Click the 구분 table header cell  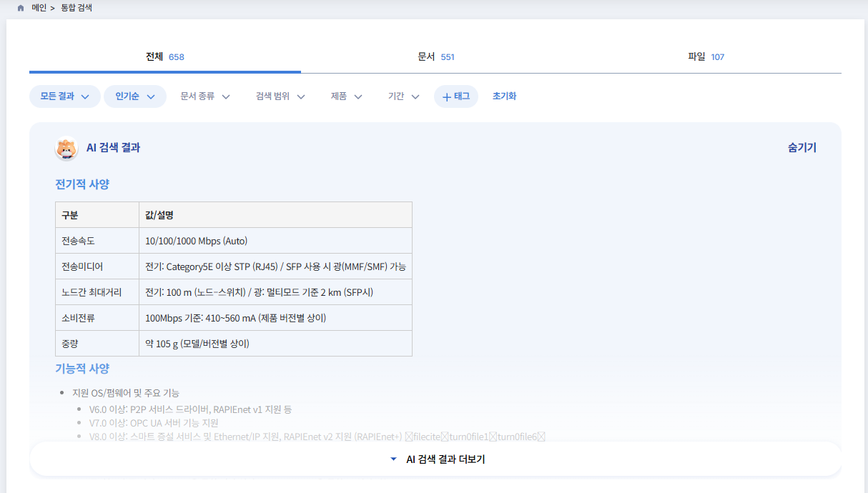[97, 215]
